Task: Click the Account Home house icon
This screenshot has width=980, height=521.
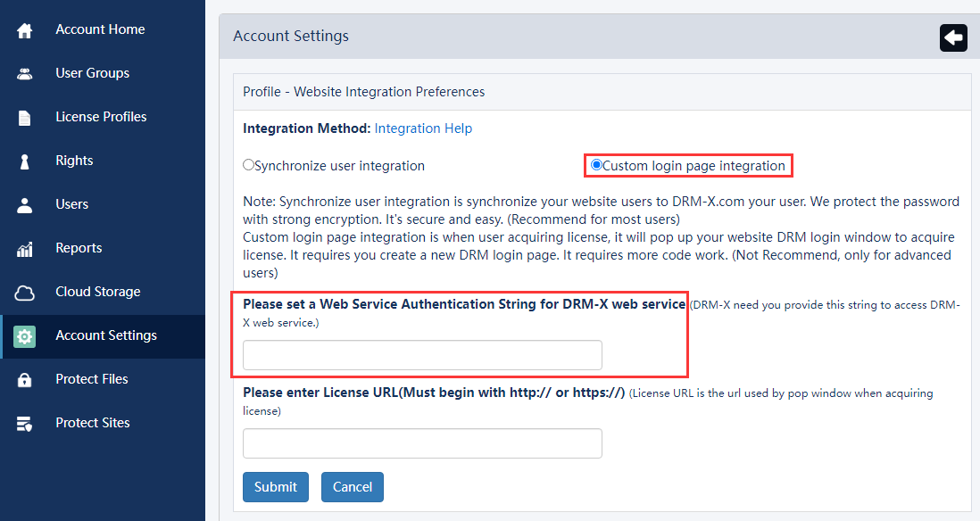Action: click(24, 29)
